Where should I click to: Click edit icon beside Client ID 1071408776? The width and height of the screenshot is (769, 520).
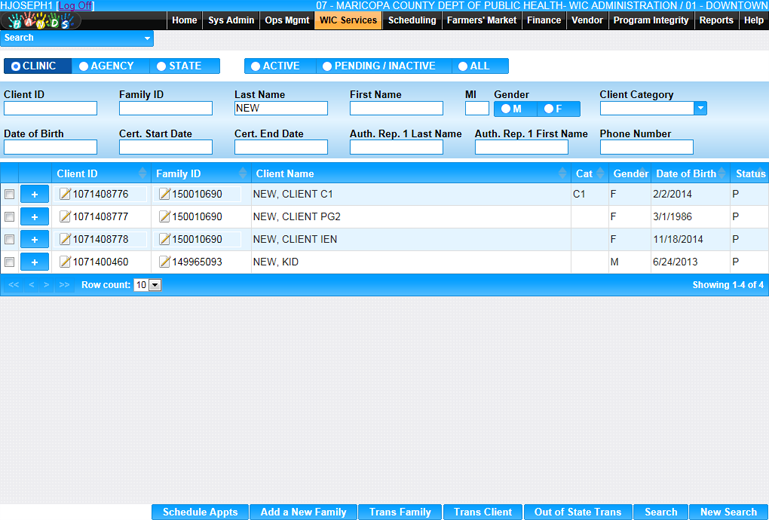tap(65, 194)
